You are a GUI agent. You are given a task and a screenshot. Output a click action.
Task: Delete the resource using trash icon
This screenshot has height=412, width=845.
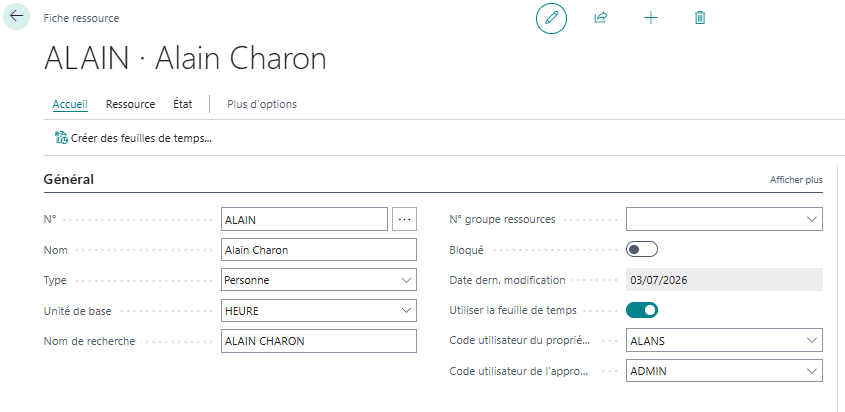pyautogui.click(x=699, y=18)
